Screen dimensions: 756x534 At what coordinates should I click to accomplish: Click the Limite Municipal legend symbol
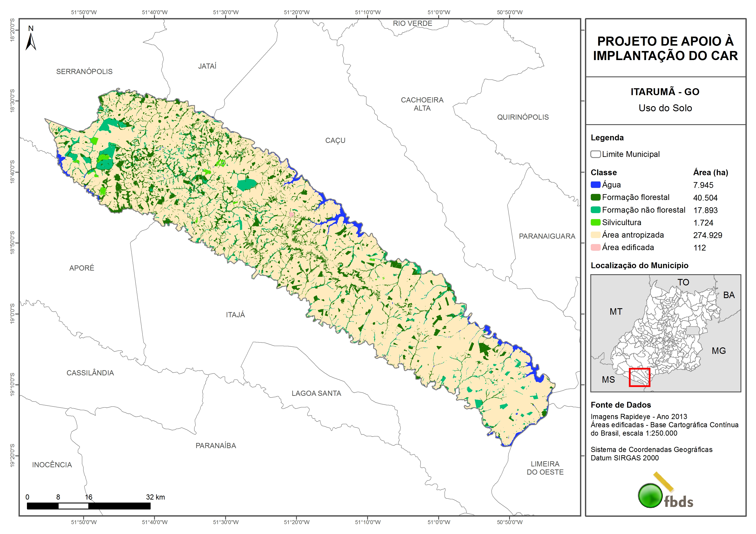point(595,154)
